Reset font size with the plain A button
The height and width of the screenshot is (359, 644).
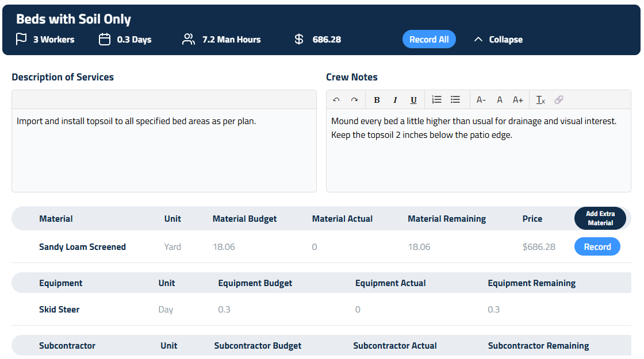(500, 100)
